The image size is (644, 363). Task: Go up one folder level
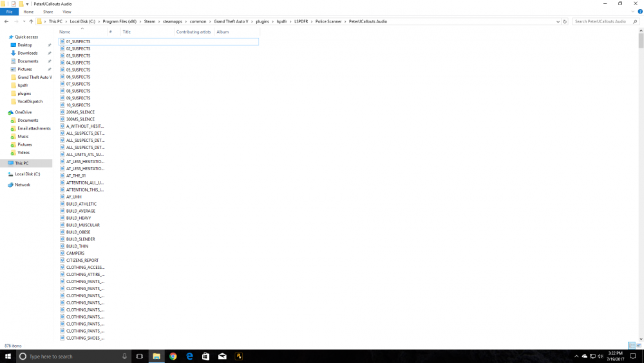[31, 21]
